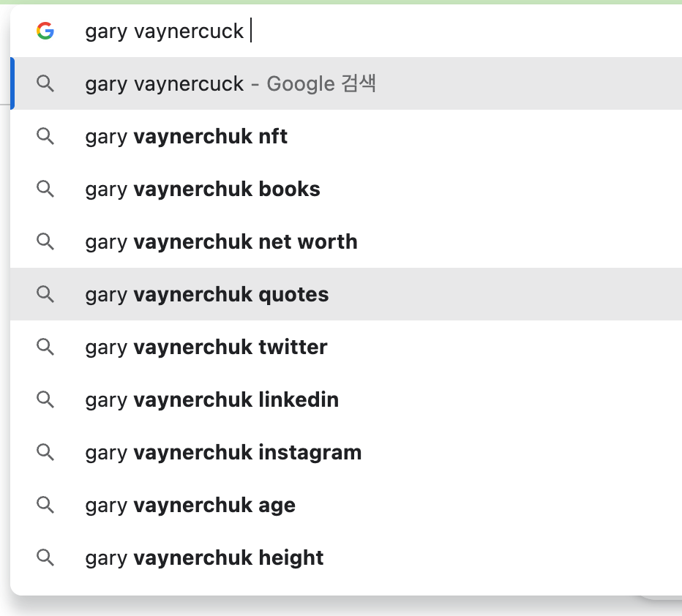
Task: Open highlighted 'gary vaynerchuk quotes' suggestion
Action: [207, 294]
